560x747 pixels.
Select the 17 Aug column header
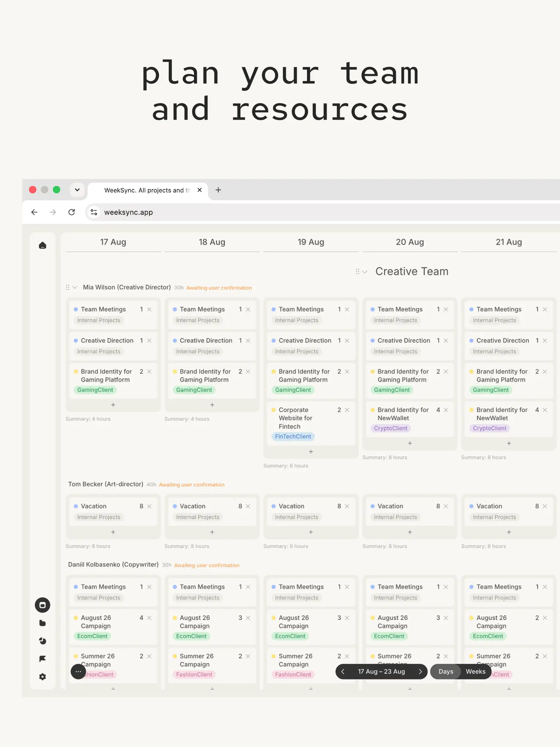coord(113,242)
